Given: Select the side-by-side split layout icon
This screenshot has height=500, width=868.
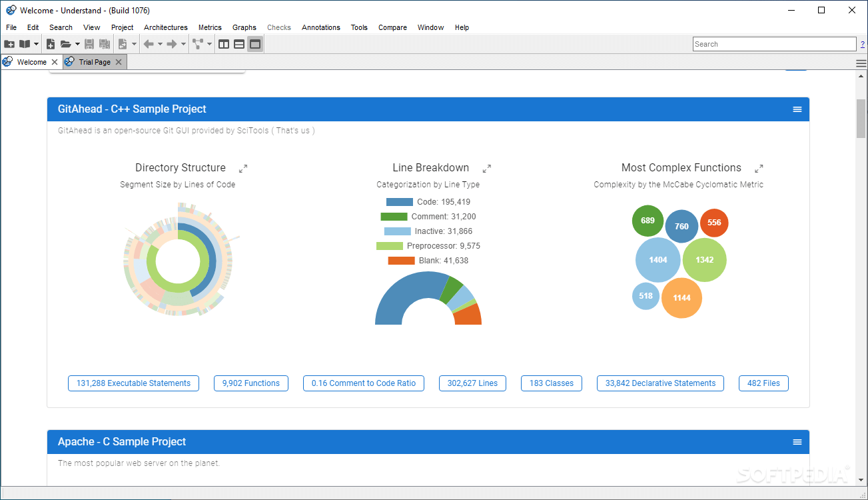Looking at the screenshot, I should pyautogui.click(x=224, y=44).
